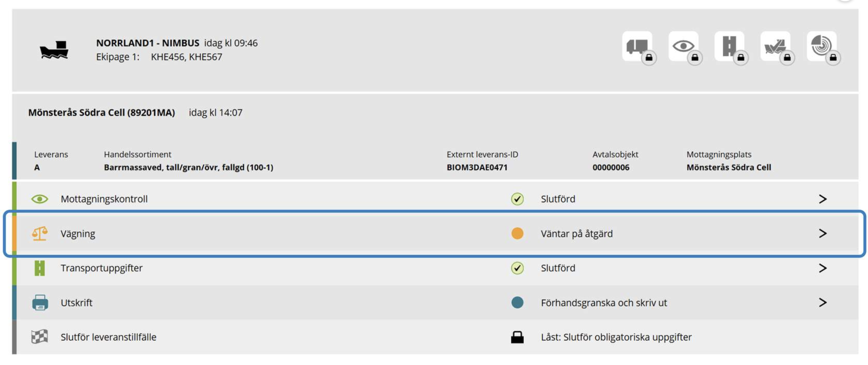Screen dimensions: 868x365
Task: Expand Utskrift row using right chevron
Action: pos(822,302)
